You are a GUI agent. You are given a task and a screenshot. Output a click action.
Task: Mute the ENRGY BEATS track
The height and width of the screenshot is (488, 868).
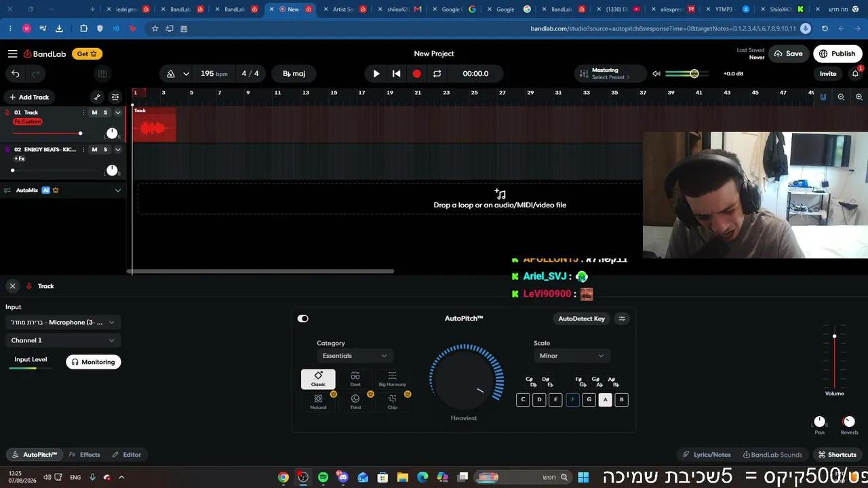tap(94, 149)
